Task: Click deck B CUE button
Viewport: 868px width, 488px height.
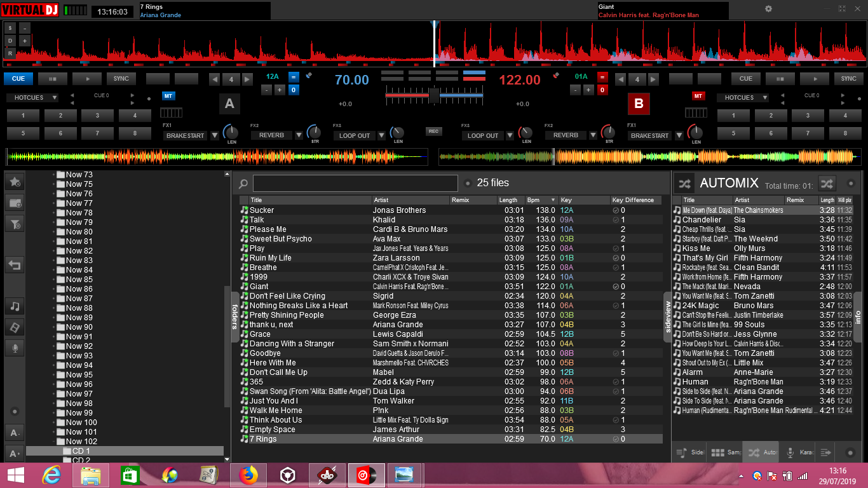Action: click(x=746, y=79)
